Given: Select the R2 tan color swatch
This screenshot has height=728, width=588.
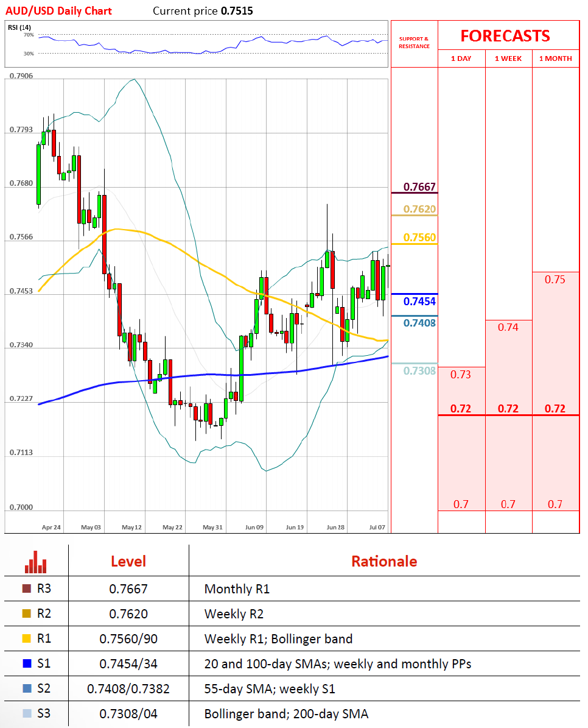Looking at the screenshot, I should click(26, 614).
